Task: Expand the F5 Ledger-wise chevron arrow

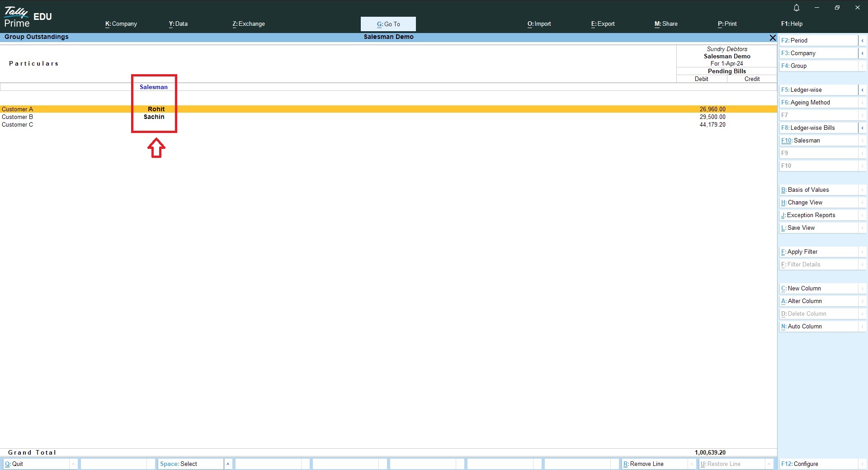Action: (x=862, y=90)
